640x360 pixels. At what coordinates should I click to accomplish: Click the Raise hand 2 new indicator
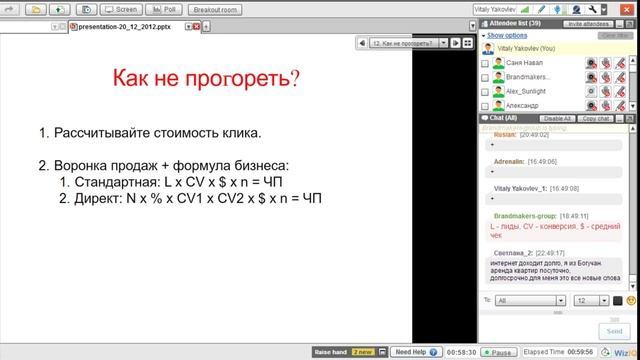coord(344,352)
